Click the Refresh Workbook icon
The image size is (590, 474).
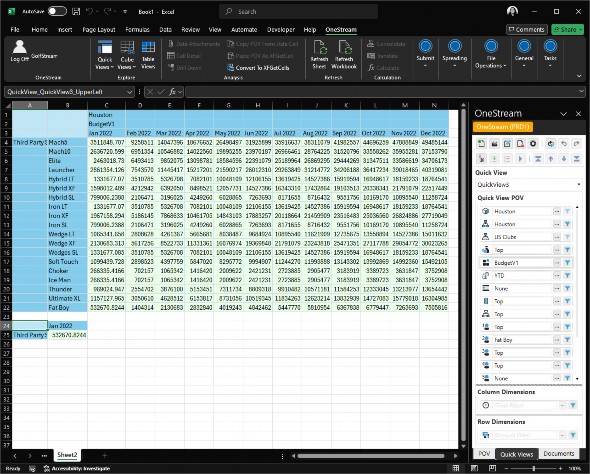click(x=344, y=48)
